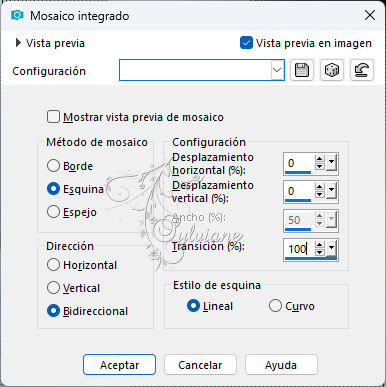Viewport: 386px width, 387px height.
Task: Increase horizontal offset with up spinner arrow
Action: pos(319,159)
